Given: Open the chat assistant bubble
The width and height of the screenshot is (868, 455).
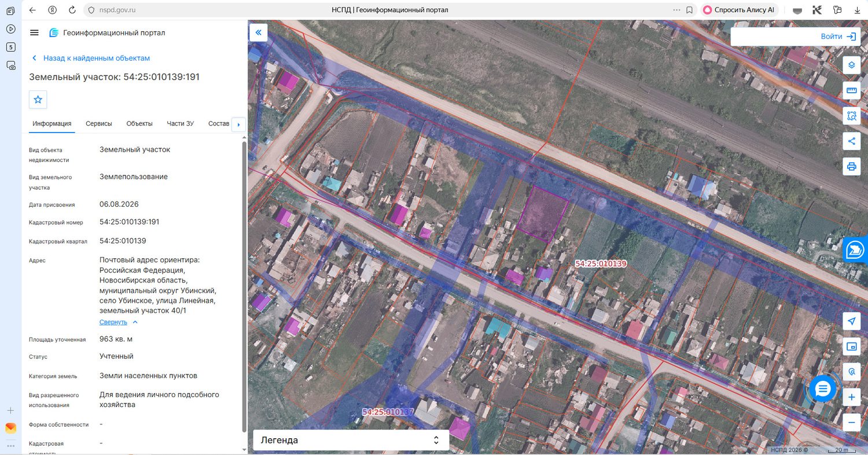Looking at the screenshot, I should tap(822, 389).
